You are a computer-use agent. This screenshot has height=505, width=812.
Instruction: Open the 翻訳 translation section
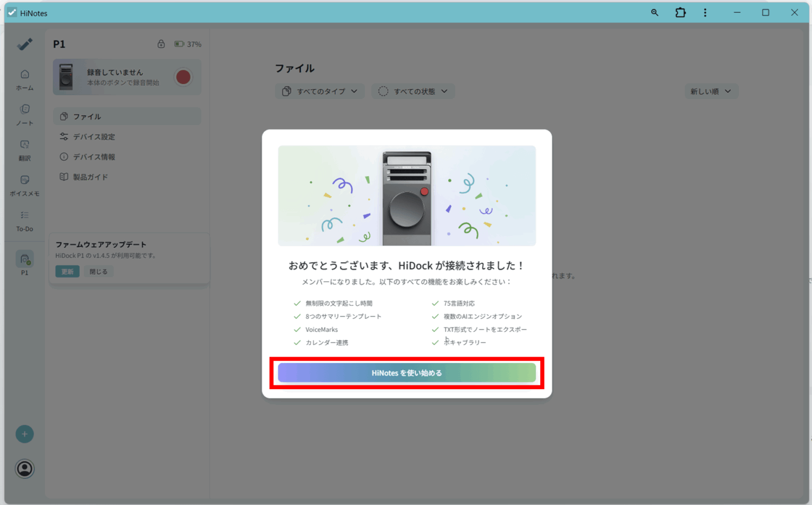tap(24, 150)
